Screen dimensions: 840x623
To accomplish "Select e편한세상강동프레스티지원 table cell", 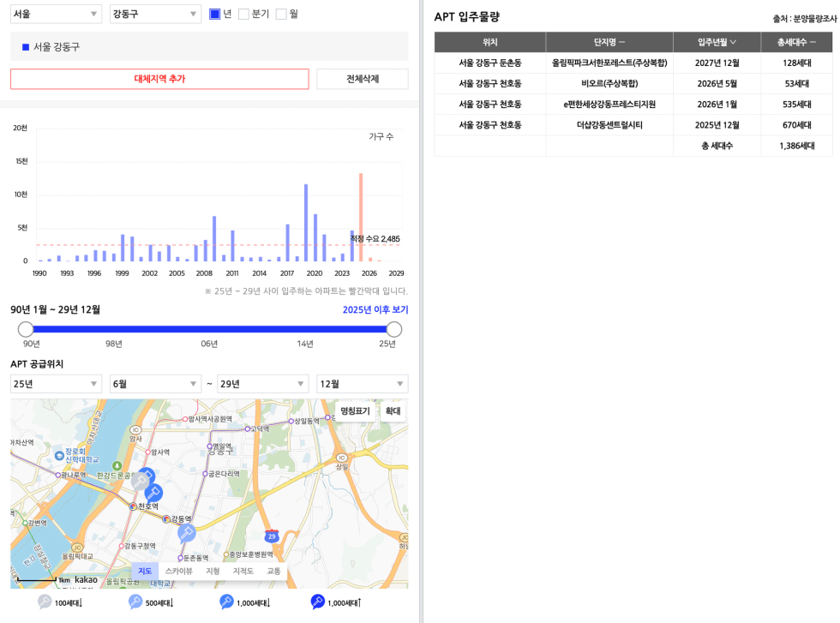I will click(609, 105).
